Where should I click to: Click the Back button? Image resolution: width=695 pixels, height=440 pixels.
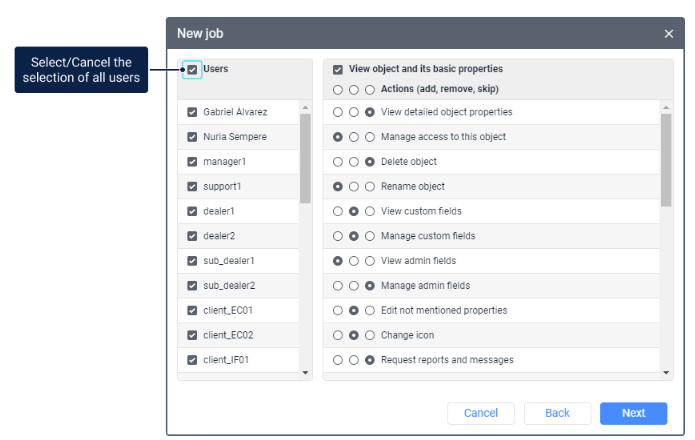pos(557,413)
